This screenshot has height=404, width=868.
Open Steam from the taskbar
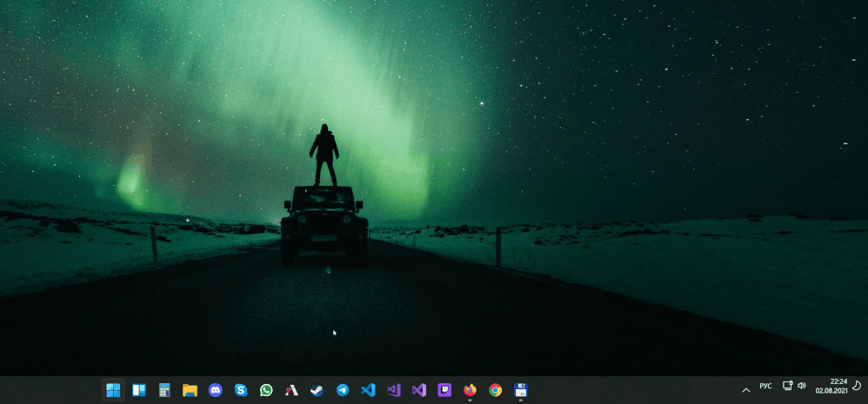[317, 390]
